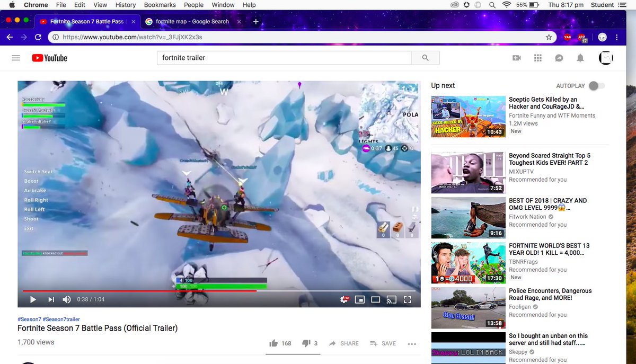Bookmark this page with the star

[549, 38]
